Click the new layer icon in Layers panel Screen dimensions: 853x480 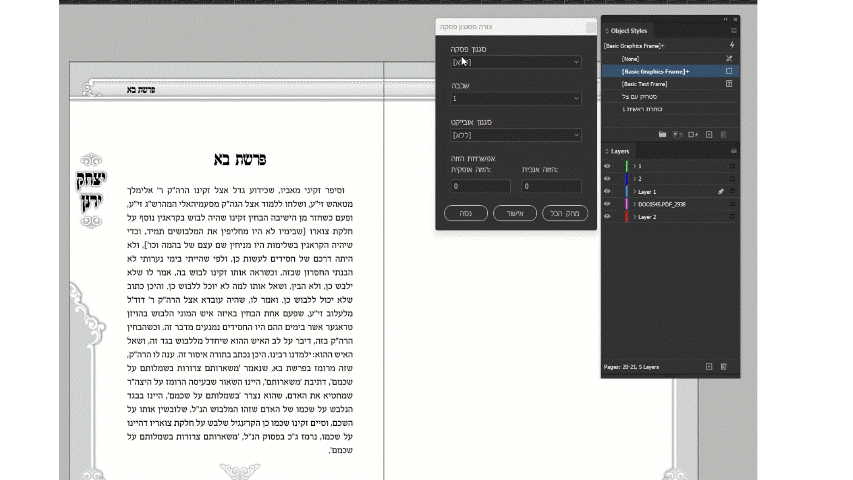(x=709, y=367)
